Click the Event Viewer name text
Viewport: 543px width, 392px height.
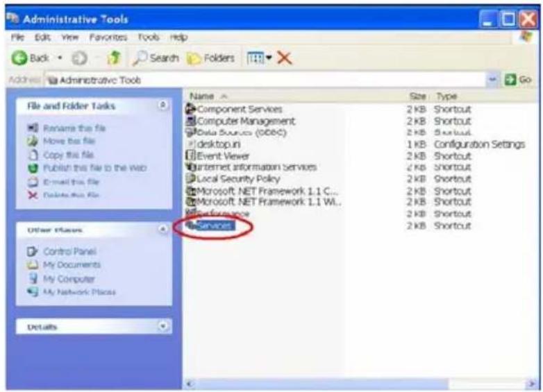223,156
